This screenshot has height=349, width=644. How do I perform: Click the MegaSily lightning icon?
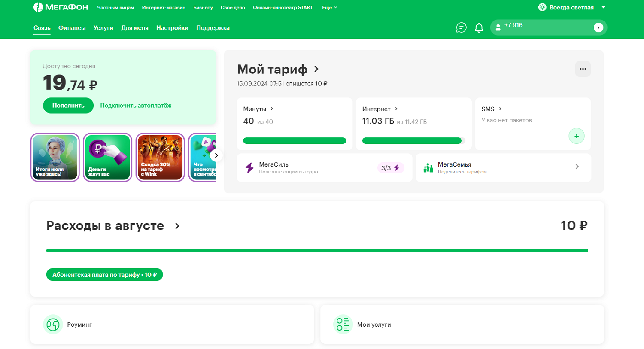pos(249,167)
